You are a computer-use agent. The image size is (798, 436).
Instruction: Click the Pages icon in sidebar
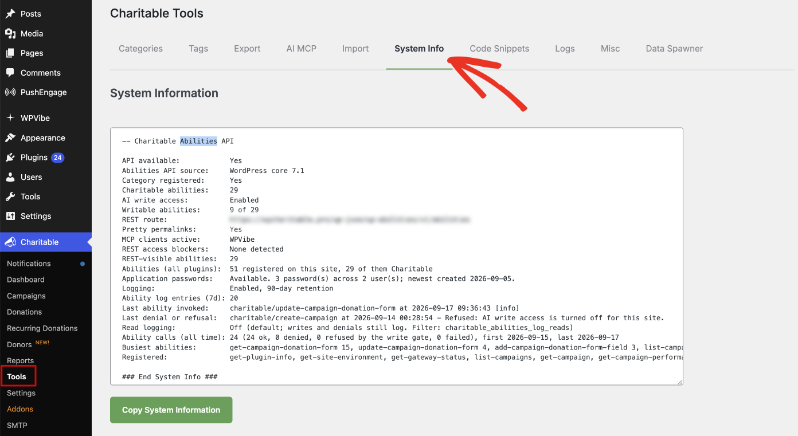click(x=10, y=53)
